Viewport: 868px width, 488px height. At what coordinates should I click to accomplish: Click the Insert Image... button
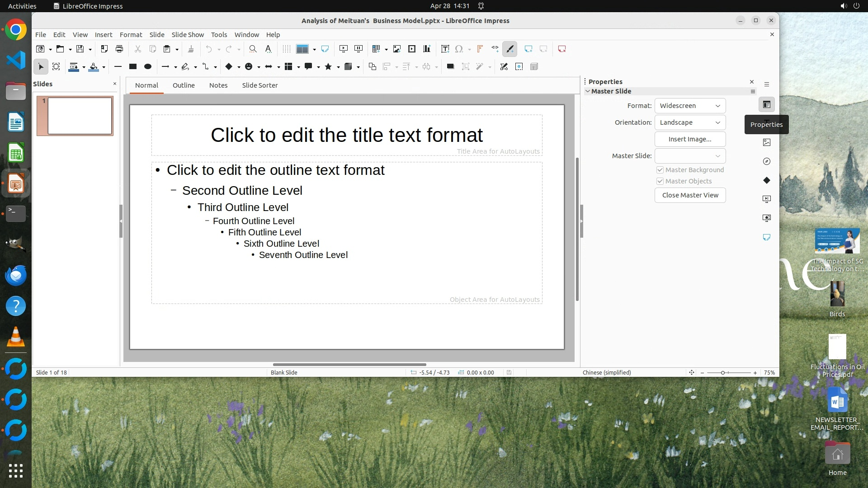click(690, 139)
